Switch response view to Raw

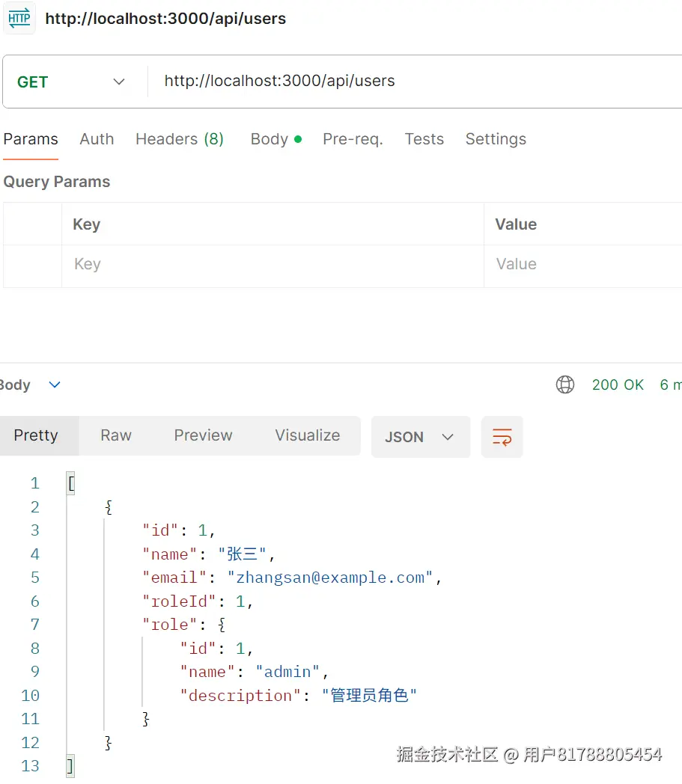point(116,435)
